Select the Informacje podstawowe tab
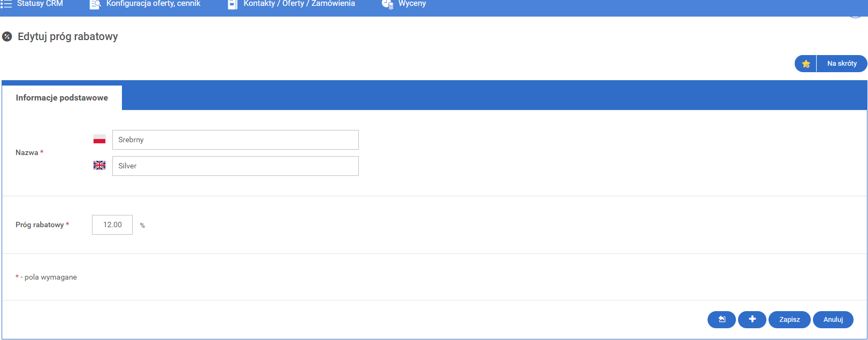 [62, 98]
